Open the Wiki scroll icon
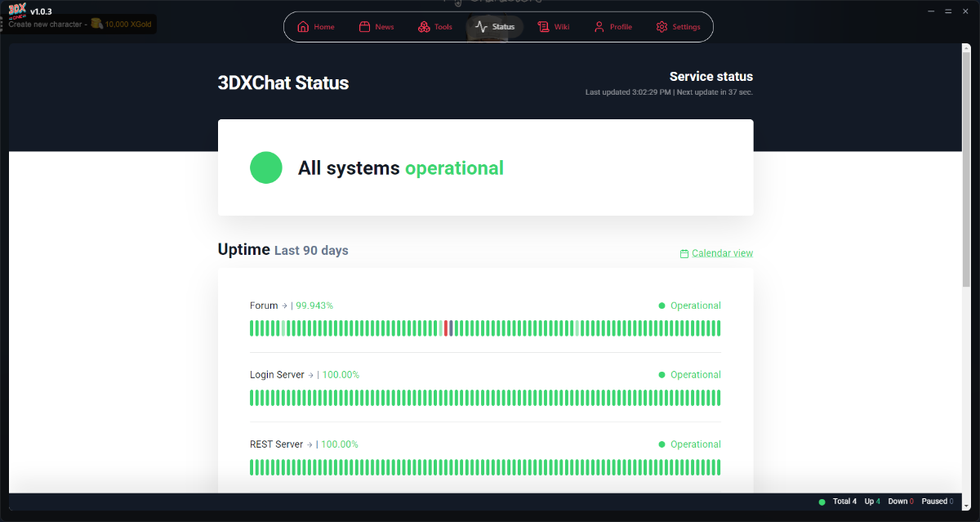Viewport: 980px width, 522px height. [x=543, y=27]
